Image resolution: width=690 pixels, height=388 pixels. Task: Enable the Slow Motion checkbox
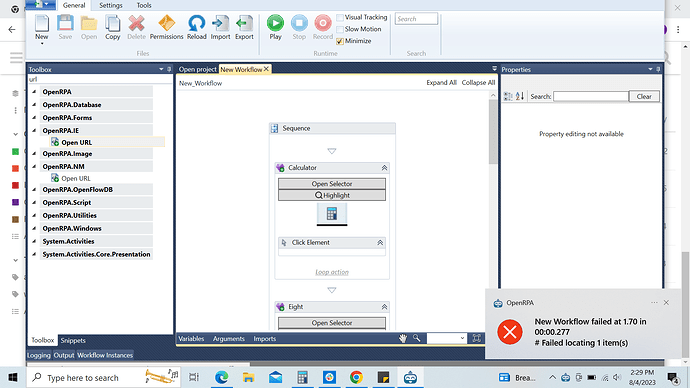coord(340,29)
